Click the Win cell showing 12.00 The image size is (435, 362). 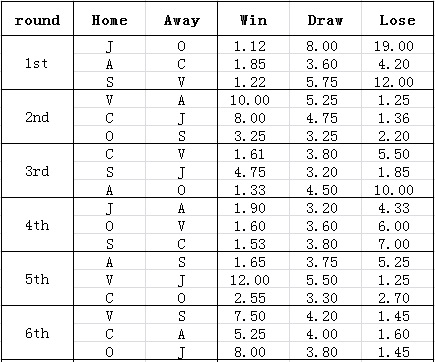tap(253, 279)
